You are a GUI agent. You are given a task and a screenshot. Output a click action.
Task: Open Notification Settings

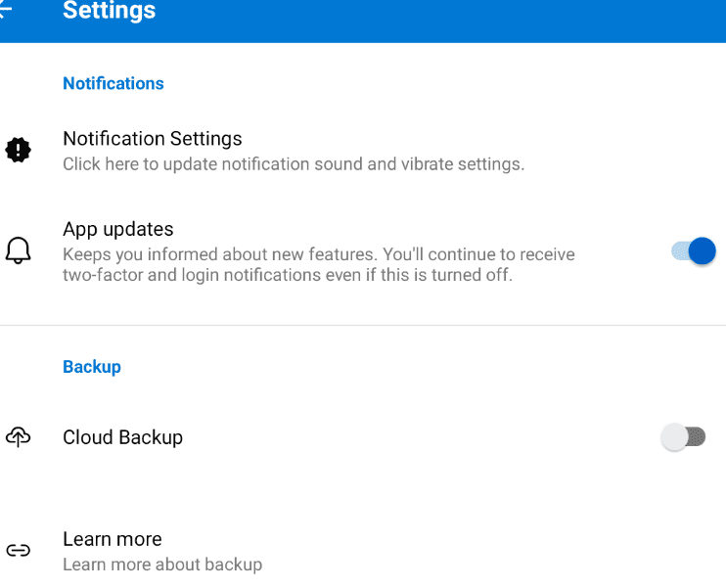[153, 139]
